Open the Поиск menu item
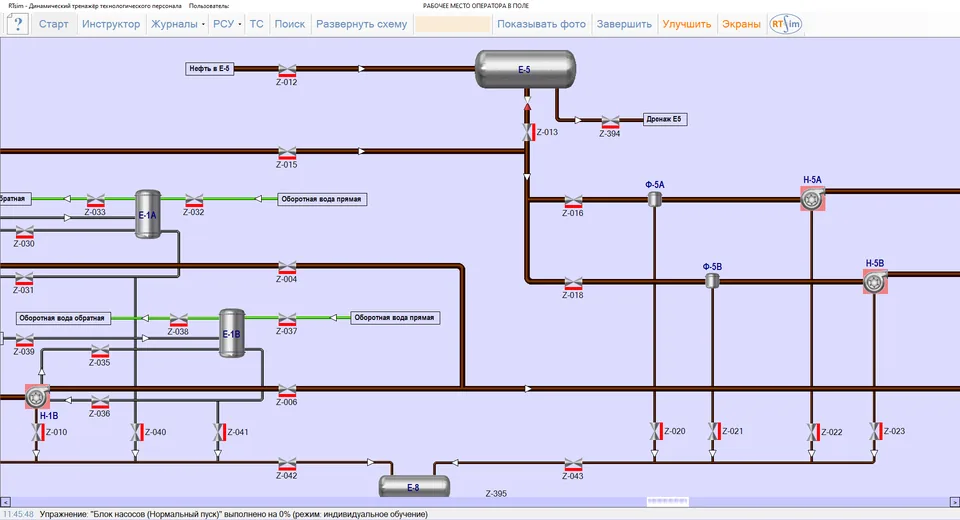Screen dimensions: 960x520 coord(290,24)
